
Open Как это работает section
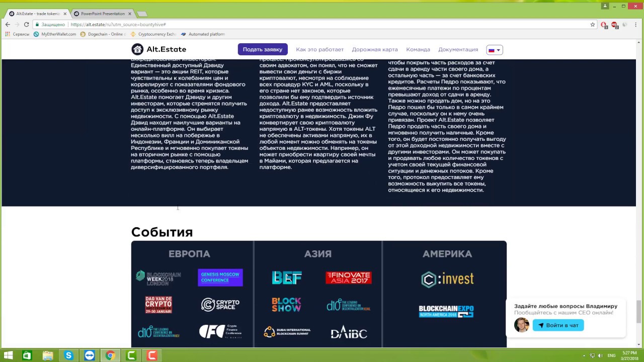(x=320, y=49)
